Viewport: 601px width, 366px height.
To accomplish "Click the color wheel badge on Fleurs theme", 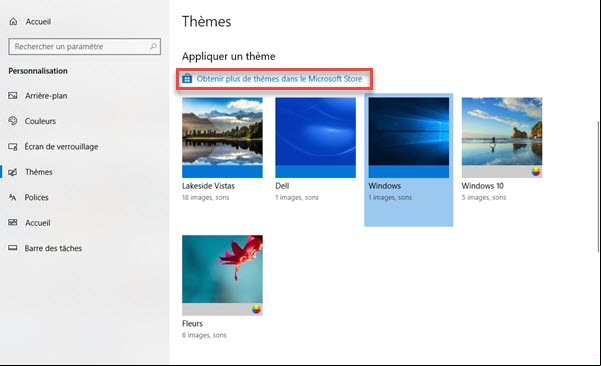I will click(x=256, y=309).
